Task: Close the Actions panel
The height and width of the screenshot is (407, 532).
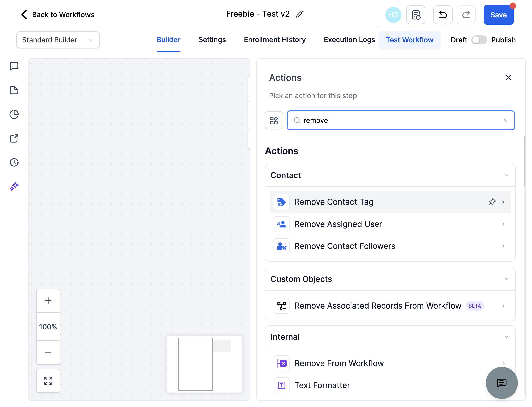Action: coord(508,78)
